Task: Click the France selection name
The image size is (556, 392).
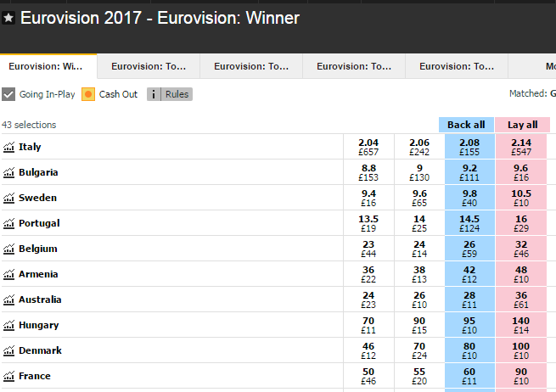Action: pos(35,376)
